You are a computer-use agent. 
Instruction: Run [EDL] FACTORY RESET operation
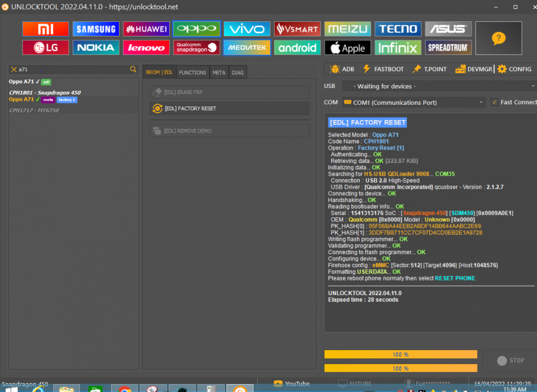(x=229, y=109)
